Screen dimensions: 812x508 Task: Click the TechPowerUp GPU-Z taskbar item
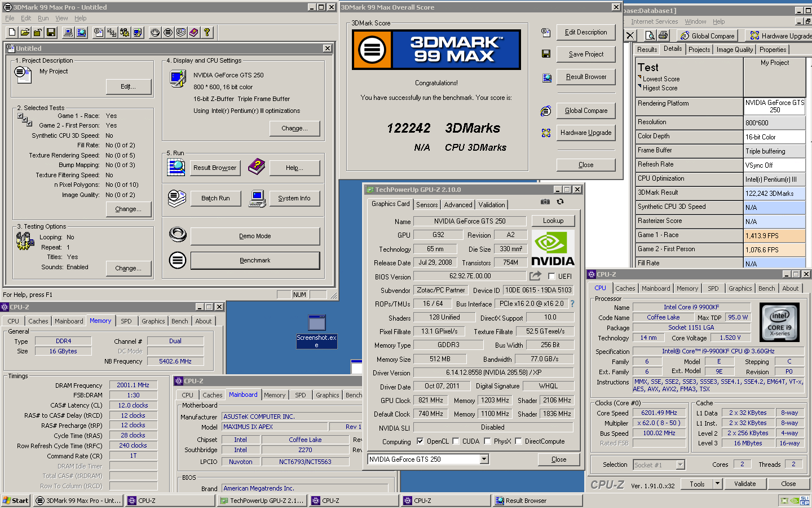(262, 501)
